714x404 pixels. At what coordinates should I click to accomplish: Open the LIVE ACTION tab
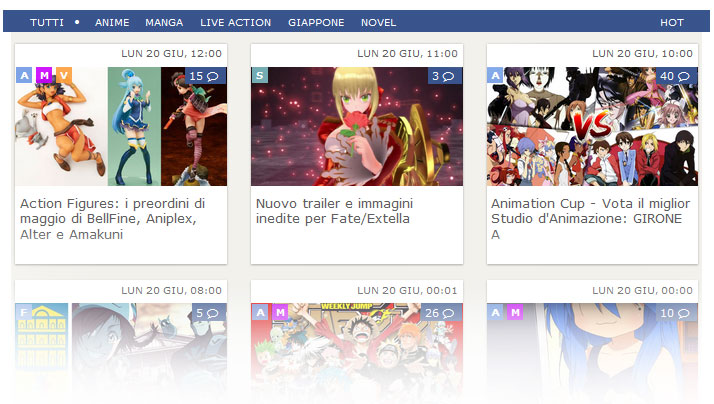click(235, 22)
